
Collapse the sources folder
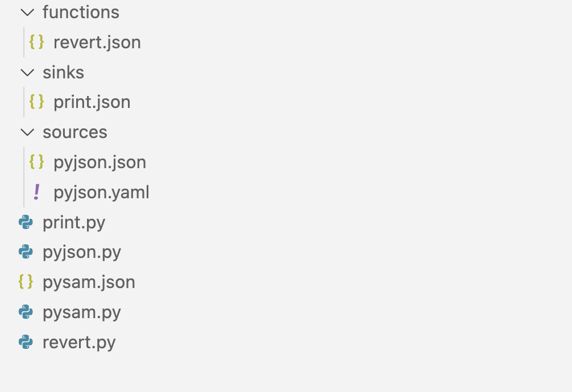(27, 132)
